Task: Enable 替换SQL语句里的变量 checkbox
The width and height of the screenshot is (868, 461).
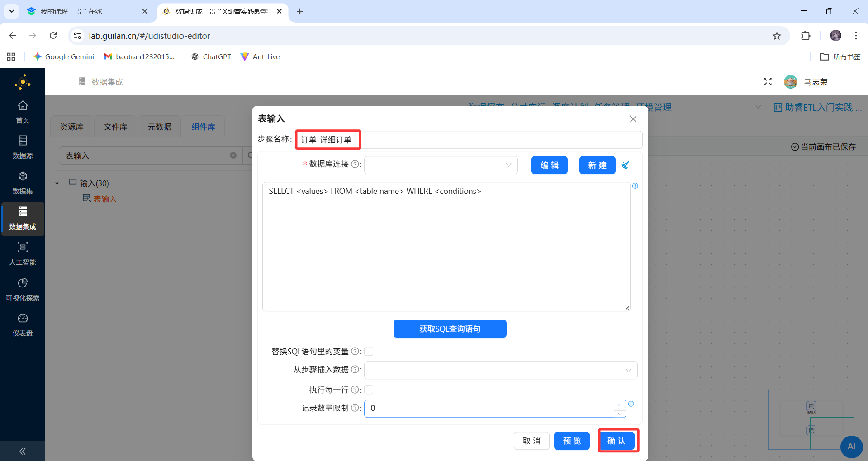Action: click(x=369, y=351)
